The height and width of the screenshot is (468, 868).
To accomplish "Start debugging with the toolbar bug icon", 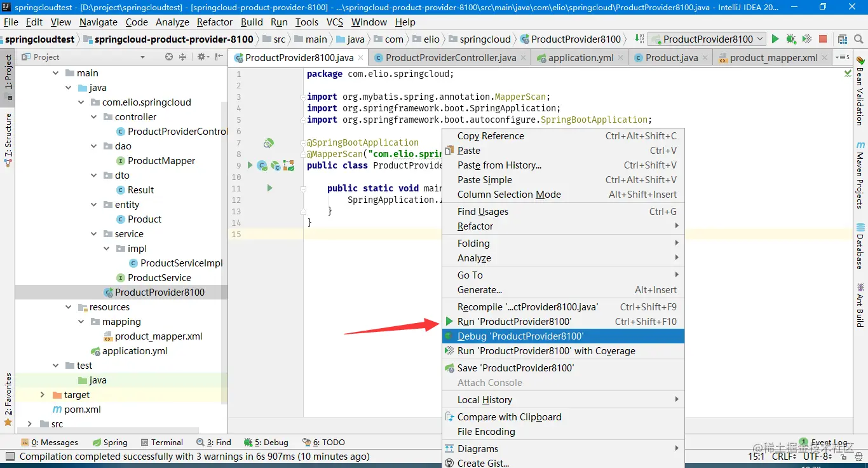I will pyautogui.click(x=791, y=39).
